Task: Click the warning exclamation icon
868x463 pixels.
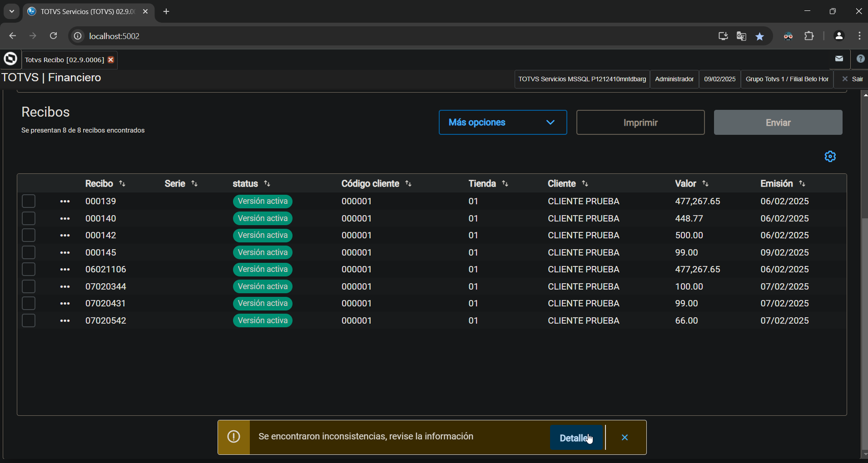Action: click(233, 437)
